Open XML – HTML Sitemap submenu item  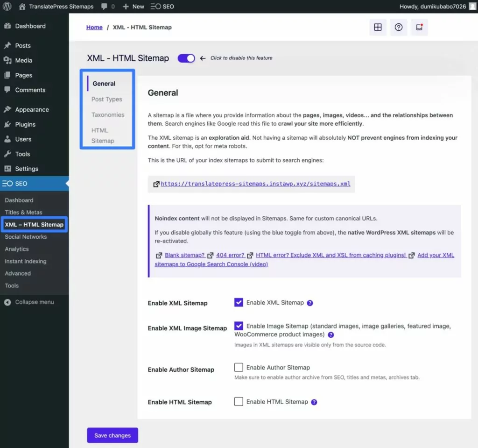pyautogui.click(x=34, y=225)
